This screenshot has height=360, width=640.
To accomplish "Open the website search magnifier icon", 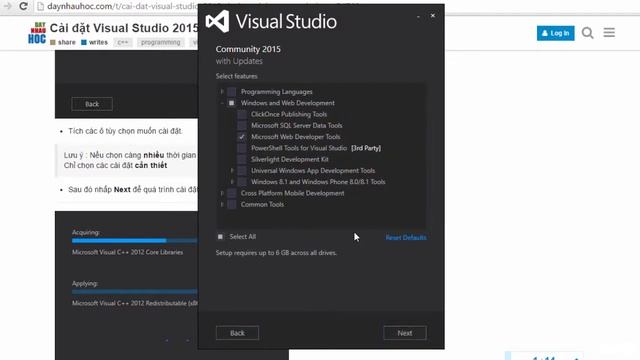I will (x=587, y=33).
